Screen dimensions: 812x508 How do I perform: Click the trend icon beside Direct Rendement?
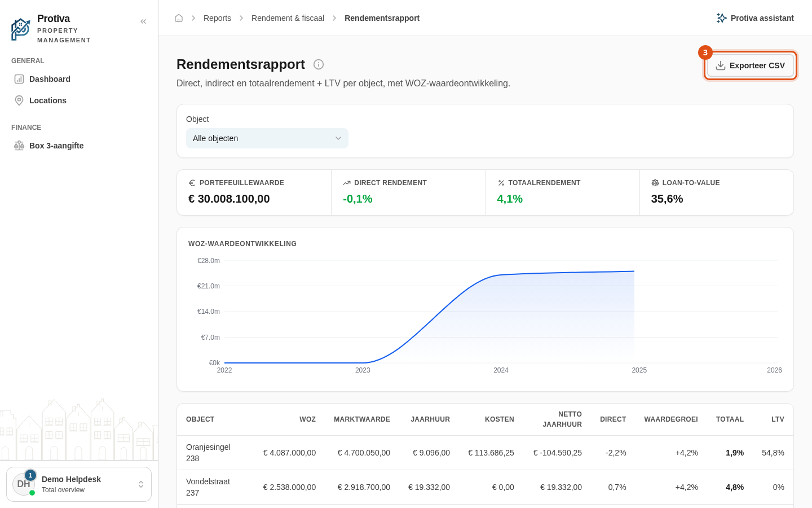(x=347, y=183)
